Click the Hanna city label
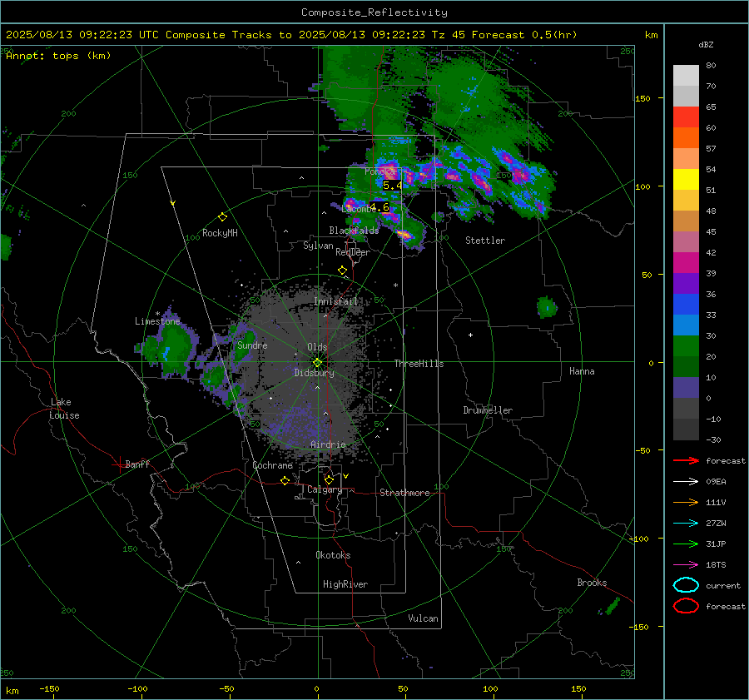749x700 pixels. click(582, 371)
